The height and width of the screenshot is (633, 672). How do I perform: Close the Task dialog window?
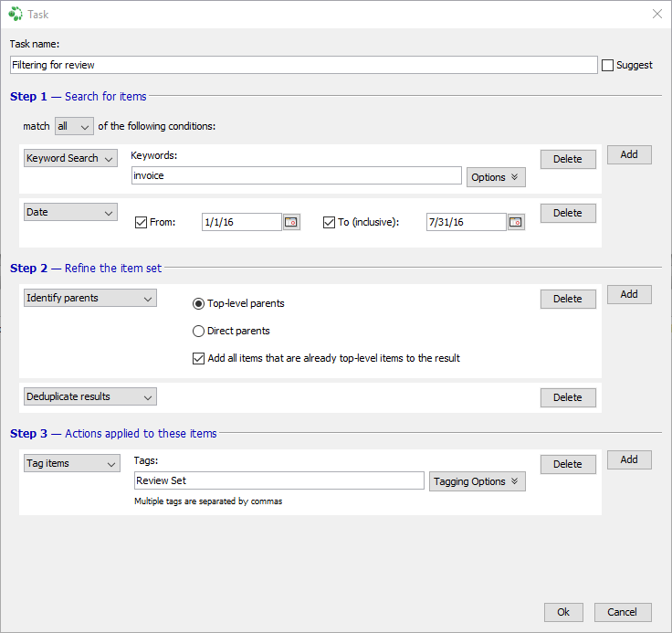[x=656, y=14]
